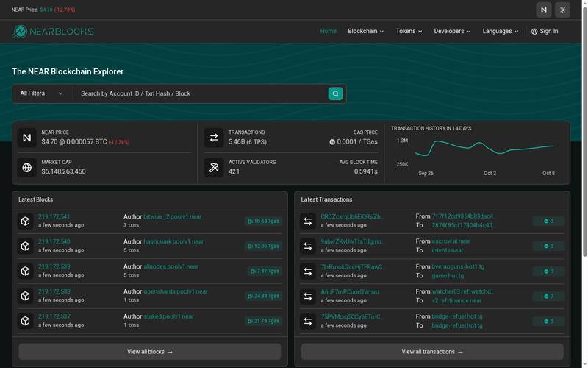This screenshot has height=368, width=588.
Task: Open author openshards.poolv1.near
Action: point(176,291)
